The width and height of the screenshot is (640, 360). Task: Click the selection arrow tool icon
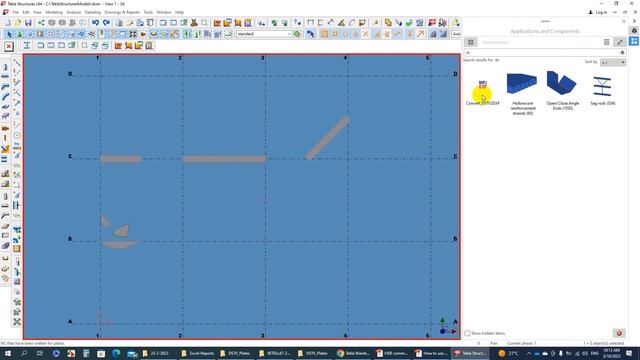click(9, 34)
